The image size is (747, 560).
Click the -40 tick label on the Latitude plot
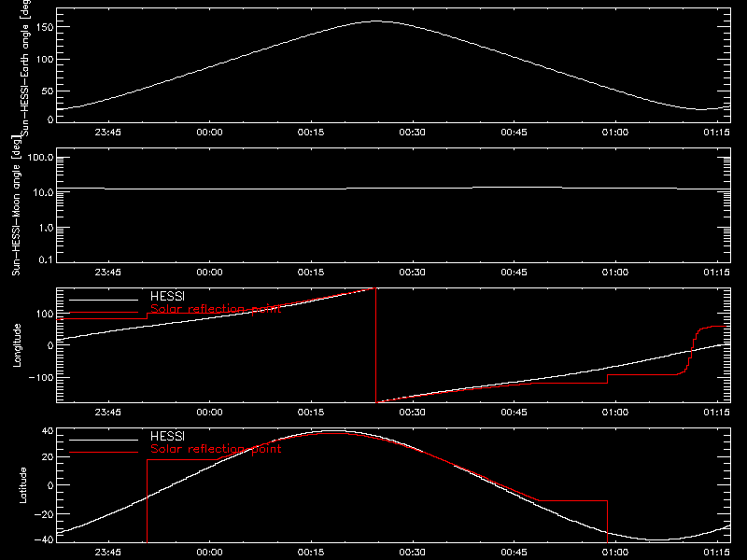44,539
